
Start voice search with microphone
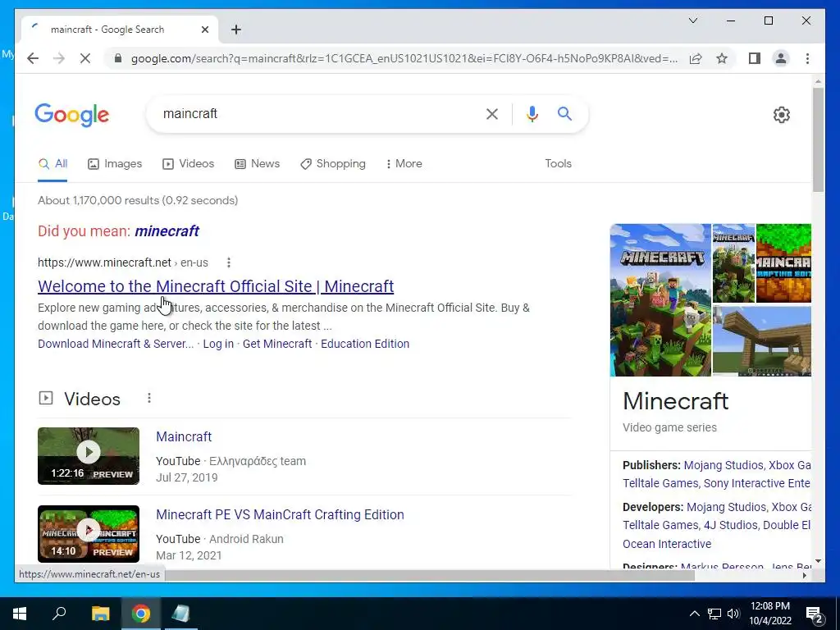532,113
